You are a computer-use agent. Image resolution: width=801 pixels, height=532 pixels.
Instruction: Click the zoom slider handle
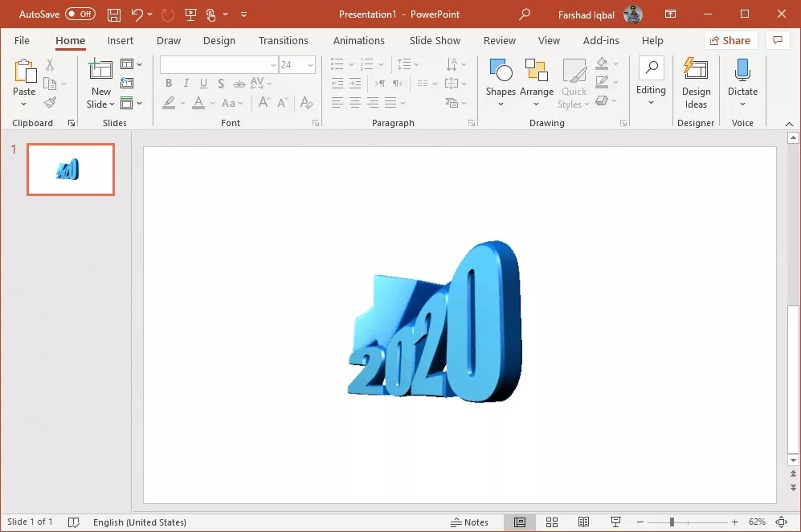pyautogui.click(x=672, y=522)
